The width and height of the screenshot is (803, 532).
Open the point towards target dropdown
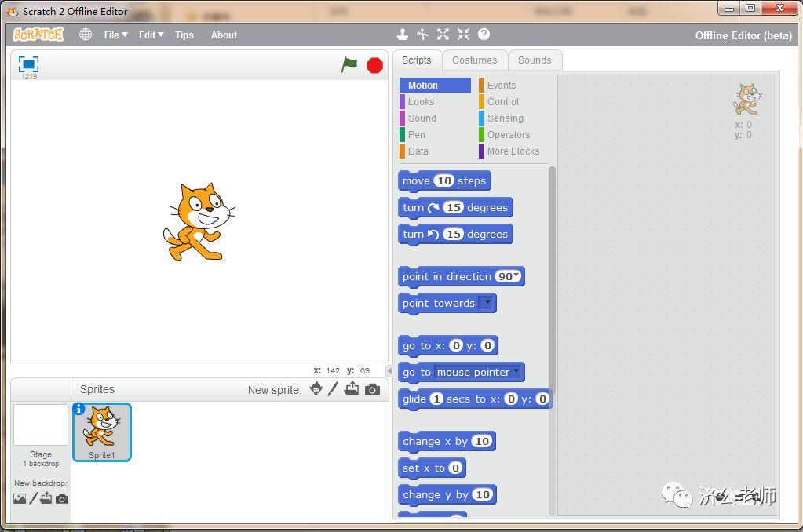[487, 303]
